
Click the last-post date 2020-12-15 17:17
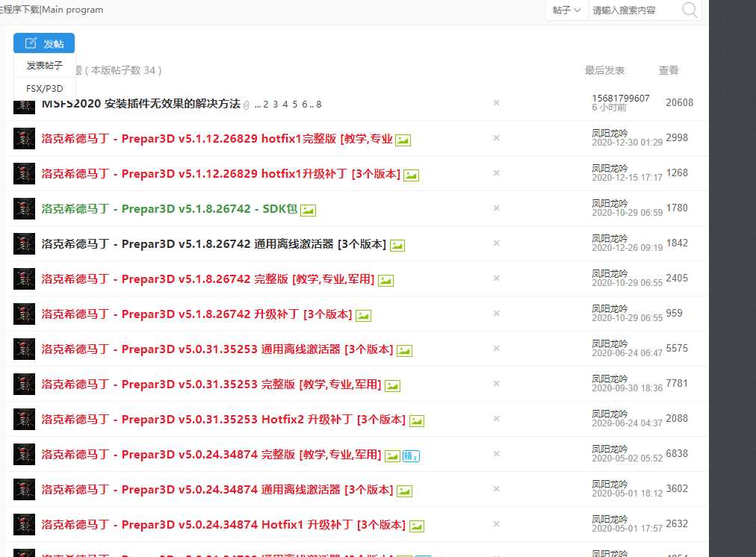pyautogui.click(x=628, y=177)
